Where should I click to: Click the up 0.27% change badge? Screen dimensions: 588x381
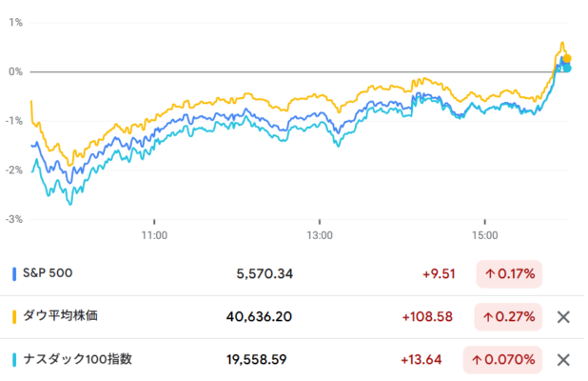(508, 317)
